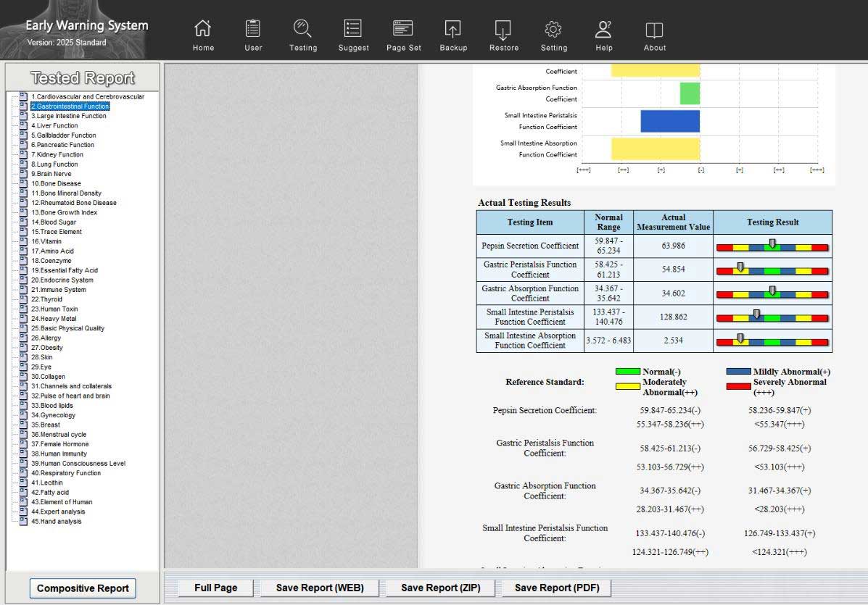The height and width of the screenshot is (605, 868).
Task: Click the Page Set icon
Action: tap(403, 29)
